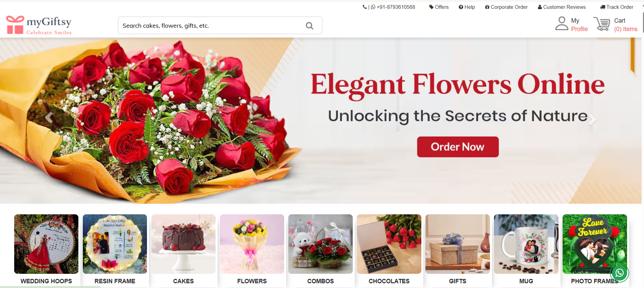
Task: Advance to next banner slide arrow
Action: [592, 120]
